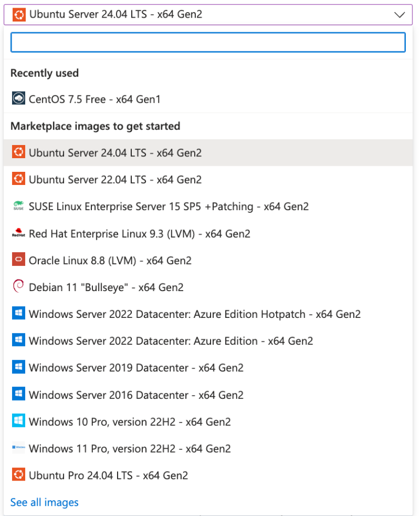Select Windows Server 2022 Azure Edition Hotpatch
The width and height of the screenshot is (420, 516).
(x=195, y=314)
